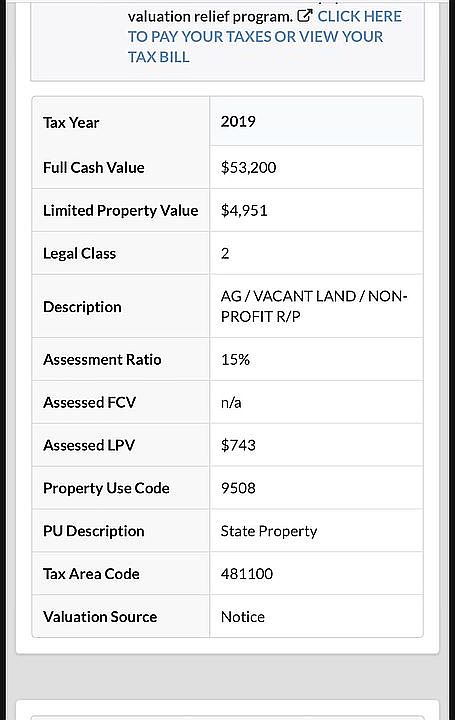Click the 9508 property use code
Viewport: 455px width, 720px height.
coord(238,488)
